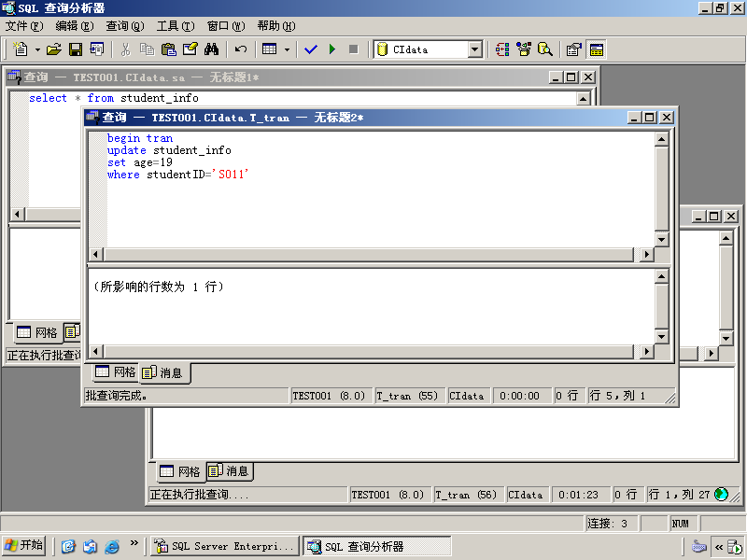Screen dimensions: 747x560
Task: Click the Object Search magnifier icon
Action: tap(545, 49)
